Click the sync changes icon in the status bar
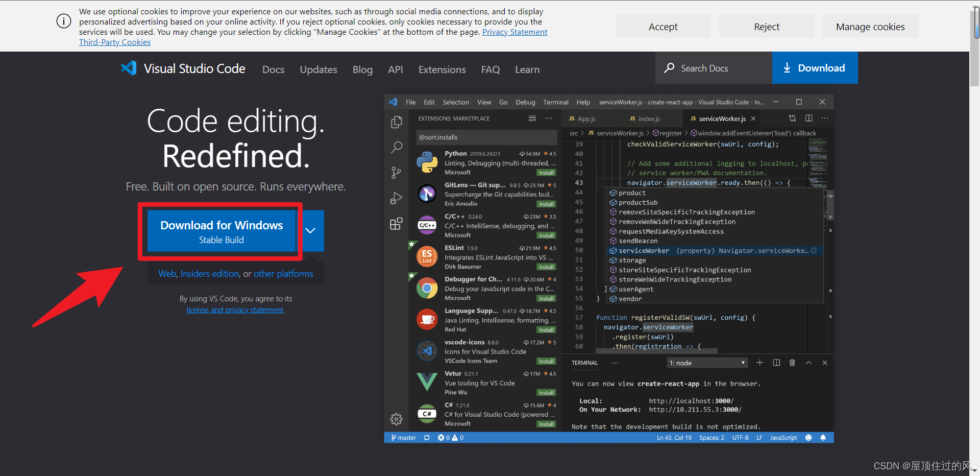980x476 pixels. [x=427, y=438]
